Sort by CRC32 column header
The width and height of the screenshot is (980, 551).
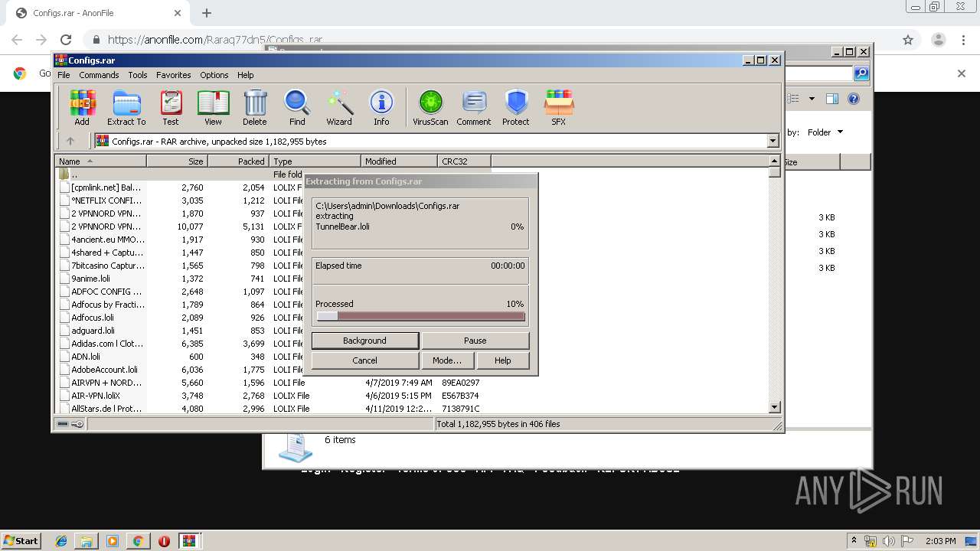[464, 161]
